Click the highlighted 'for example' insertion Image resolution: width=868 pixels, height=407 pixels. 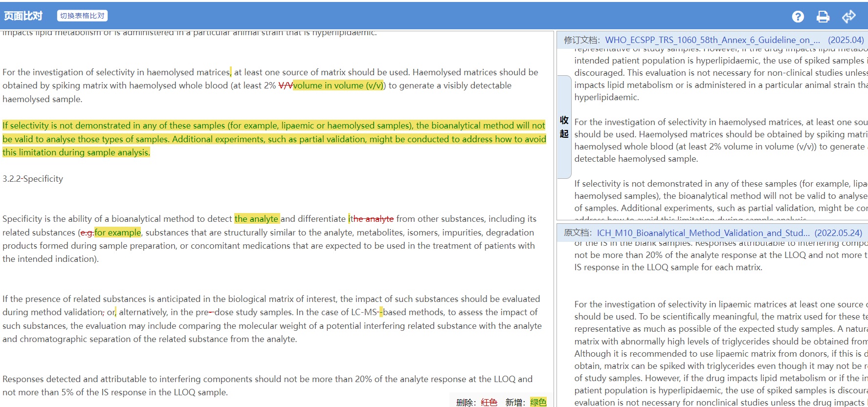point(117,233)
